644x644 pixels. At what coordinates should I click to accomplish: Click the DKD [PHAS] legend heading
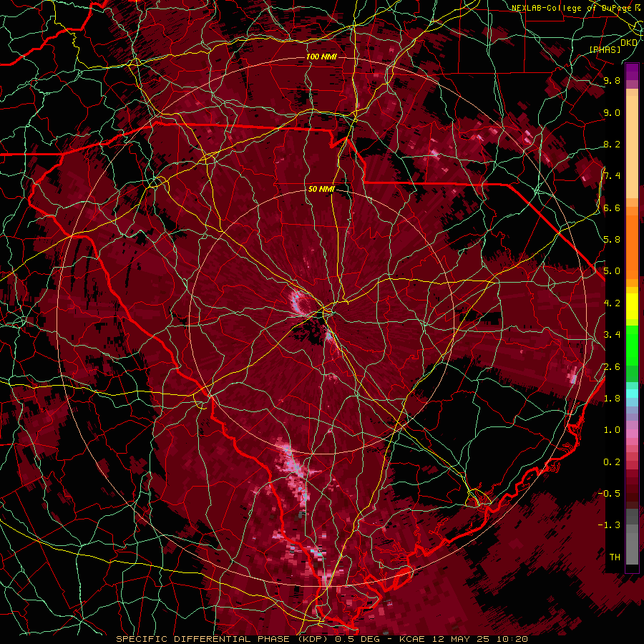(613, 46)
